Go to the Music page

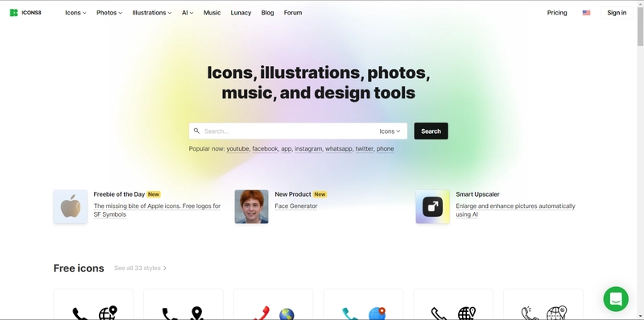click(212, 13)
